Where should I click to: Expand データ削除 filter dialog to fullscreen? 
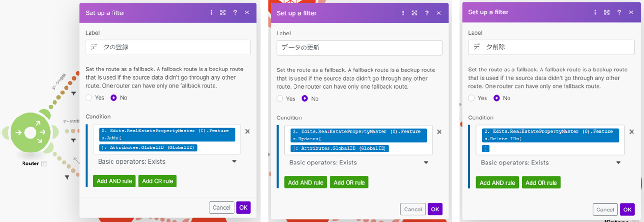pyautogui.click(x=607, y=12)
